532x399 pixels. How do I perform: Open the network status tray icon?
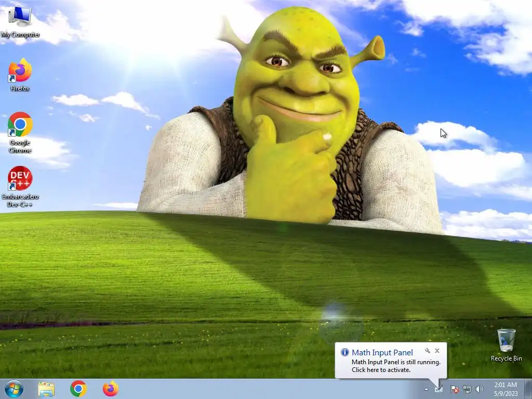pyautogui.click(x=467, y=389)
